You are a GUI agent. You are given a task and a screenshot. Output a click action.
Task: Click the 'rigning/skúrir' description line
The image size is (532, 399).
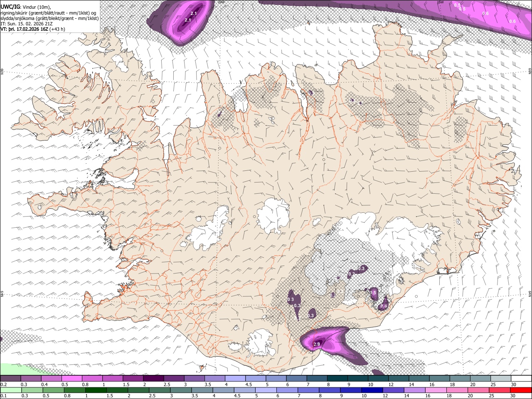49,12
